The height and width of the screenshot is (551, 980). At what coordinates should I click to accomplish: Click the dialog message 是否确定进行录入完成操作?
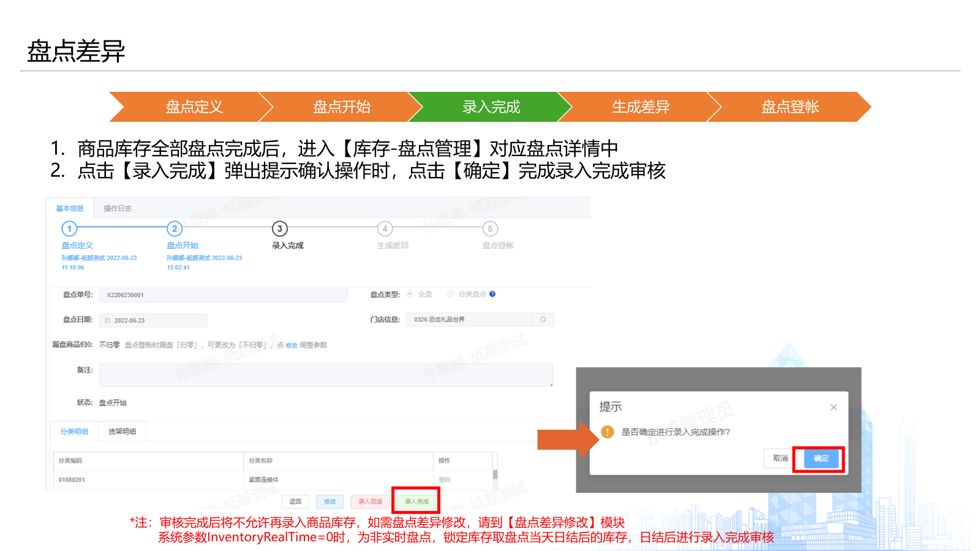coord(676,432)
